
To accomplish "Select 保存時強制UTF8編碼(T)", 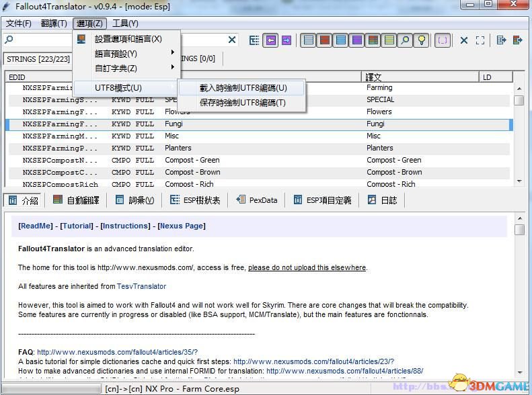I will click(241, 103).
